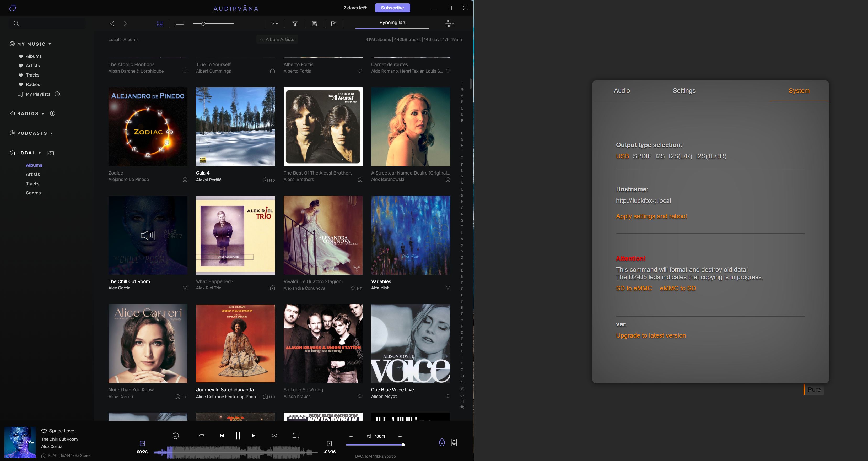This screenshot has width=868, height=461.
Task: Open the Settings tab
Action: tap(684, 91)
